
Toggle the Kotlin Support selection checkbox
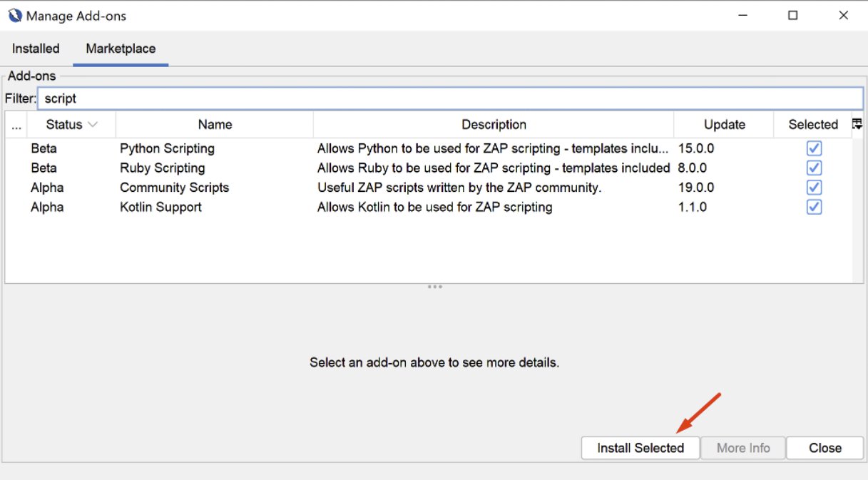point(814,207)
